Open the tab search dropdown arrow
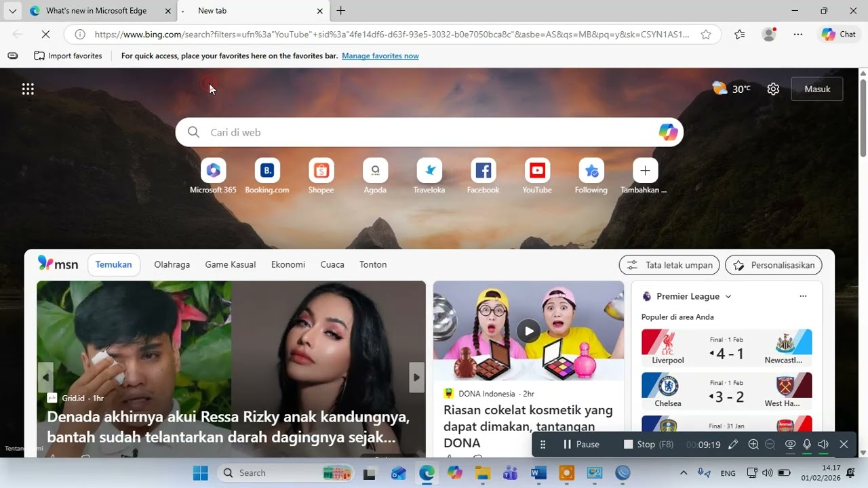Image resolution: width=868 pixels, height=488 pixels. pyautogui.click(x=12, y=11)
